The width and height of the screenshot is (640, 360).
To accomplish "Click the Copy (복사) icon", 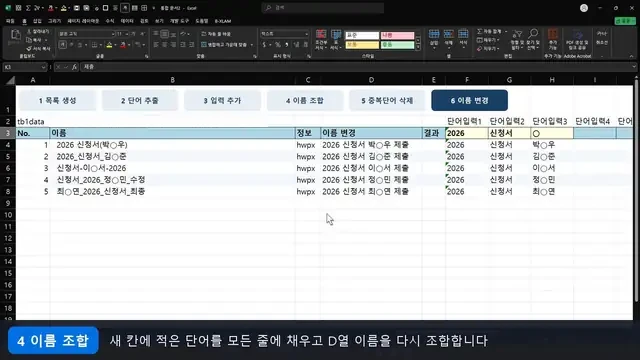I will [x=29, y=40].
